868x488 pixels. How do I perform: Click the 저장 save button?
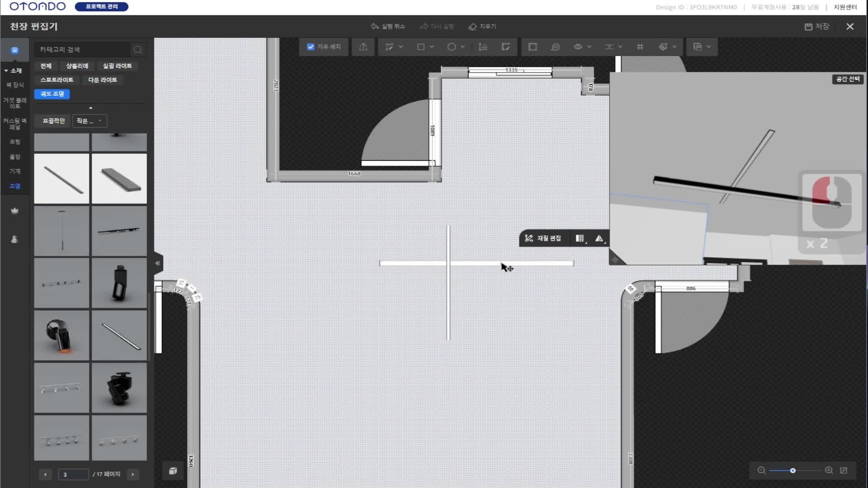tap(817, 26)
